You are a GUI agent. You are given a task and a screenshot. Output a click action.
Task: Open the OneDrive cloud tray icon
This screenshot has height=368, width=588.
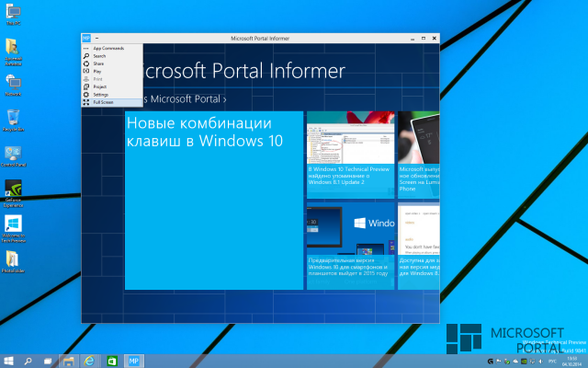[x=515, y=362]
